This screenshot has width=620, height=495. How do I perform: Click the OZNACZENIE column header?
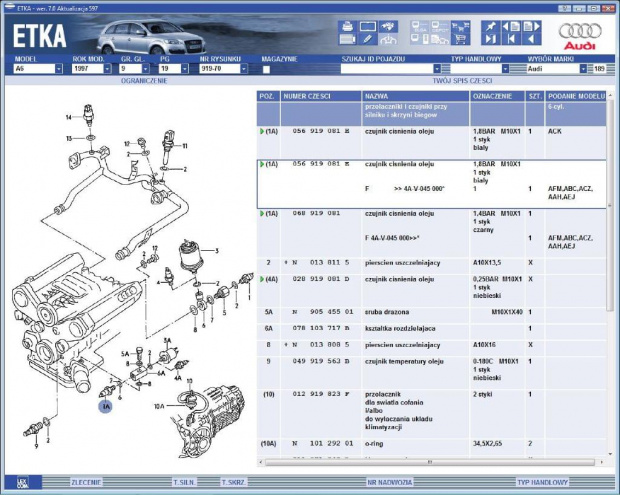click(497, 96)
